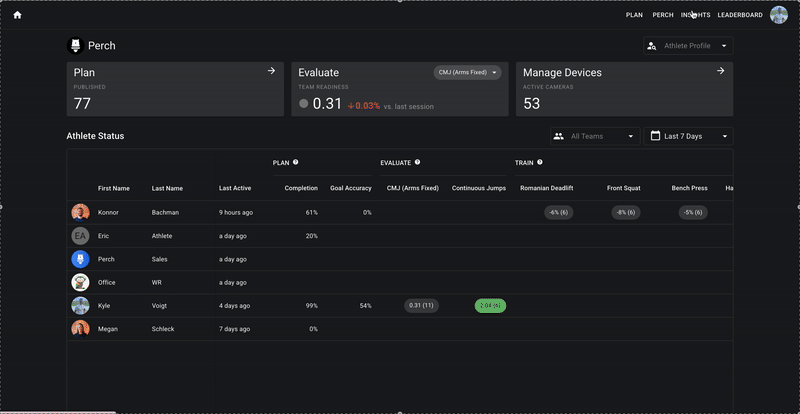Viewport: 800px width, 414px height.
Task: Sort by Last Active column
Action: (x=235, y=188)
